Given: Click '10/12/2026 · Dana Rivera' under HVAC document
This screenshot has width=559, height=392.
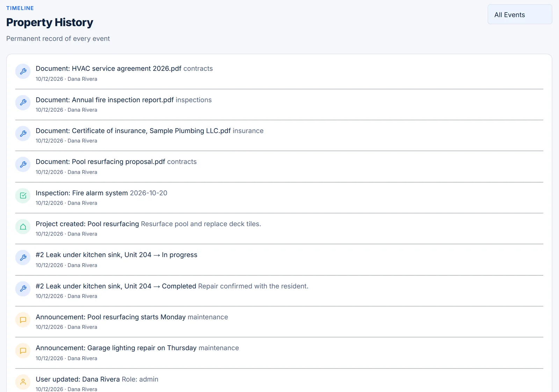Looking at the screenshot, I should coord(66,79).
